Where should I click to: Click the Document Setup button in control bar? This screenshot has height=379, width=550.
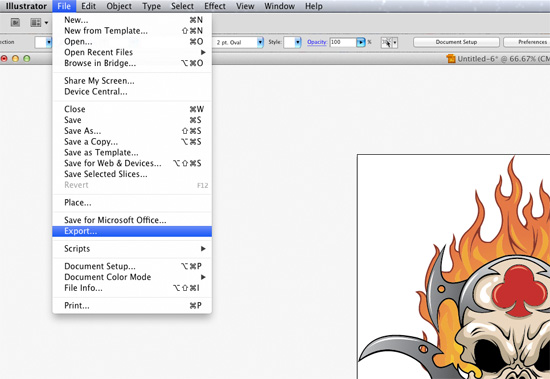pos(456,42)
